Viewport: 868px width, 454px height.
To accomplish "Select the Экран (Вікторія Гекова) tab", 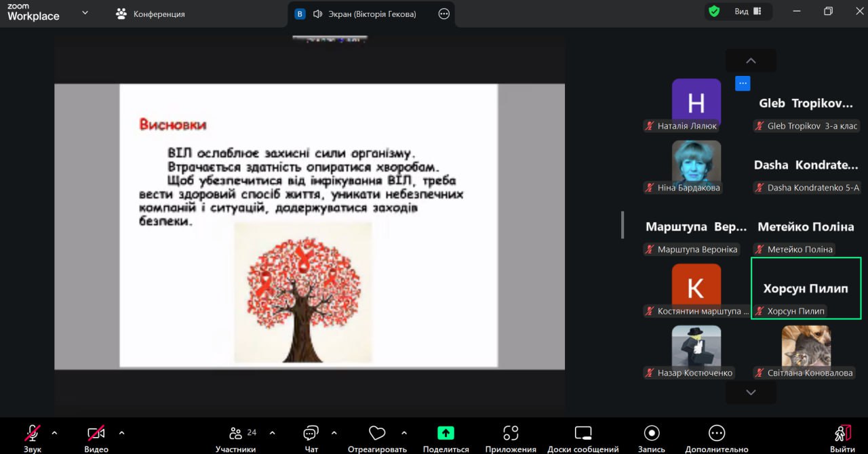I will 363,14.
